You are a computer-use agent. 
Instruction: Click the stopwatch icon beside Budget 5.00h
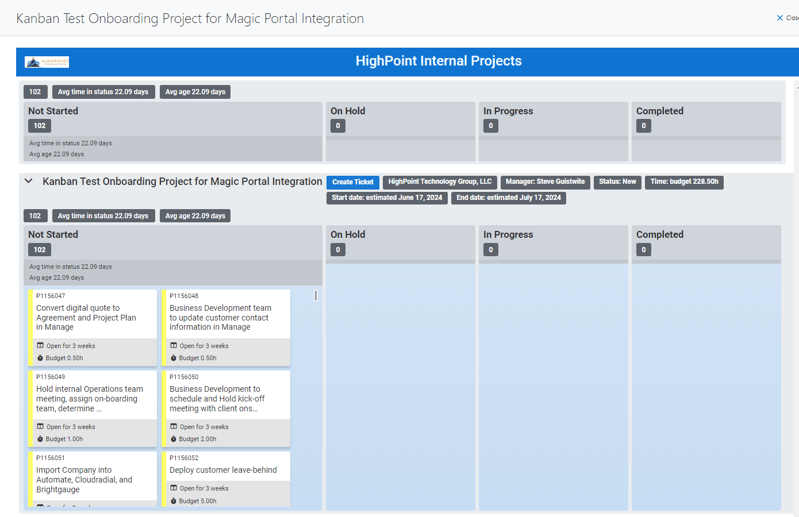pyautogui.click(x=174, y=501)
